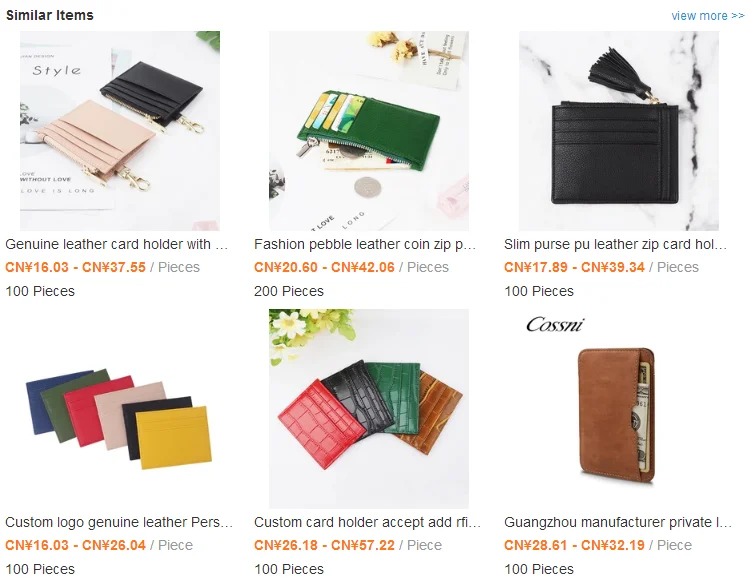The height and width of the screenshot is (583, 748).
Task: Click price CN¥28.61 - CN¥32.19
Action: (x=574, y=545)
